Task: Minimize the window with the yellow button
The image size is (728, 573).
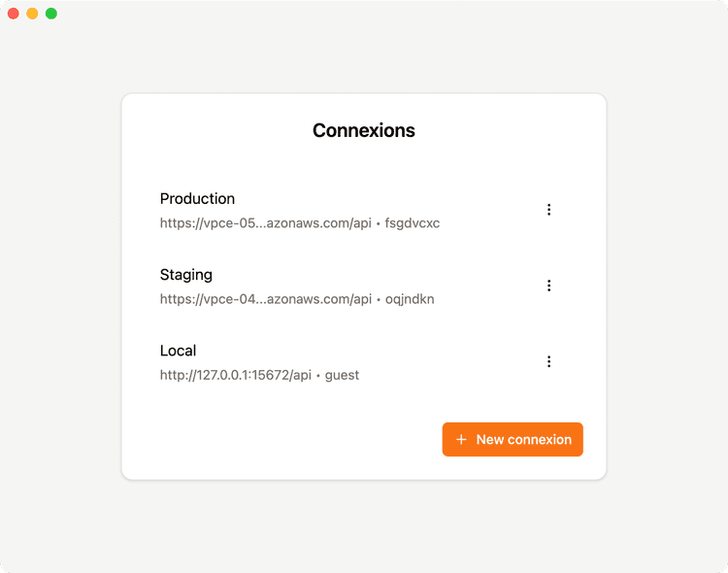Action: (x=32, y=14)
